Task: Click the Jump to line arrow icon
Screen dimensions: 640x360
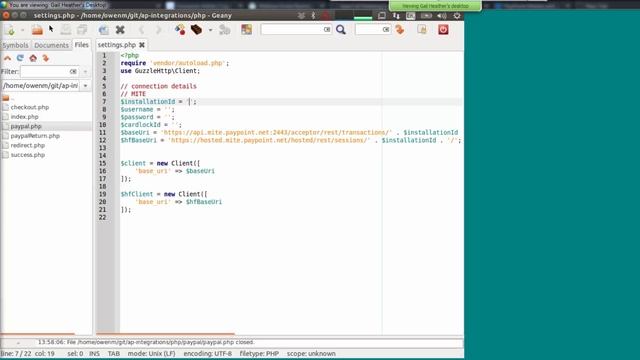Action: (400, 29)
